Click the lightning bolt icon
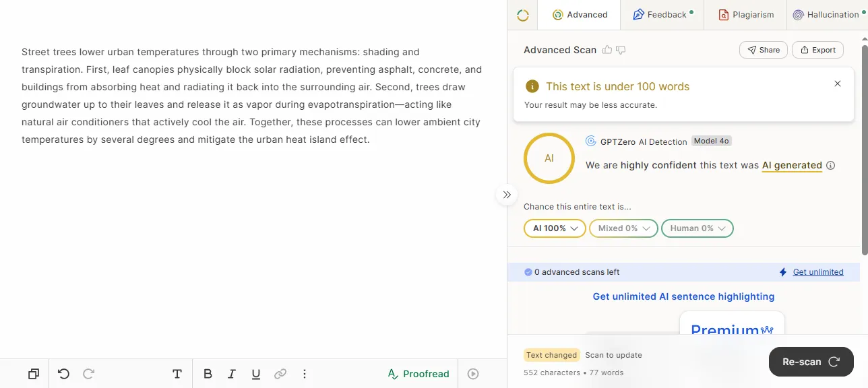This screenshot has width=868, height=388. click(x=783, y=272)
